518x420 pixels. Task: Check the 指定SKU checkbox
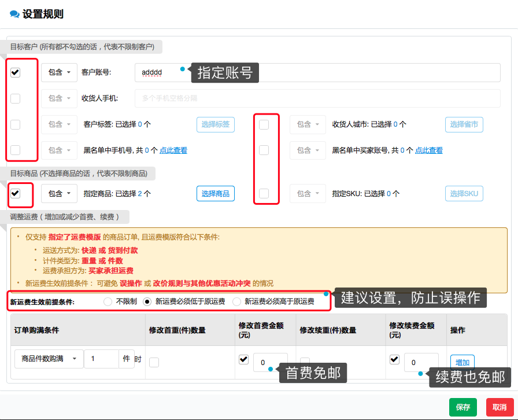click(x=264, y=194)
